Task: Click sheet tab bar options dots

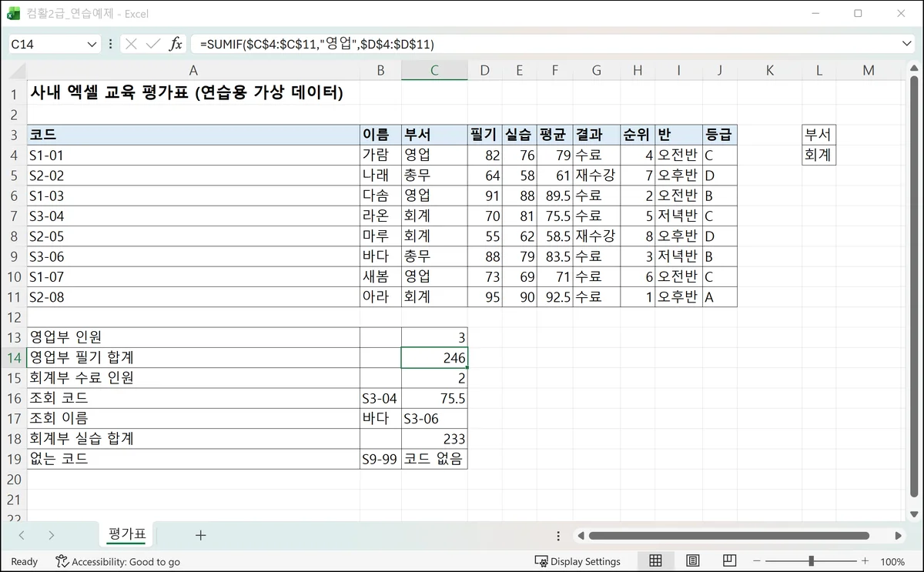Action: 558,536
